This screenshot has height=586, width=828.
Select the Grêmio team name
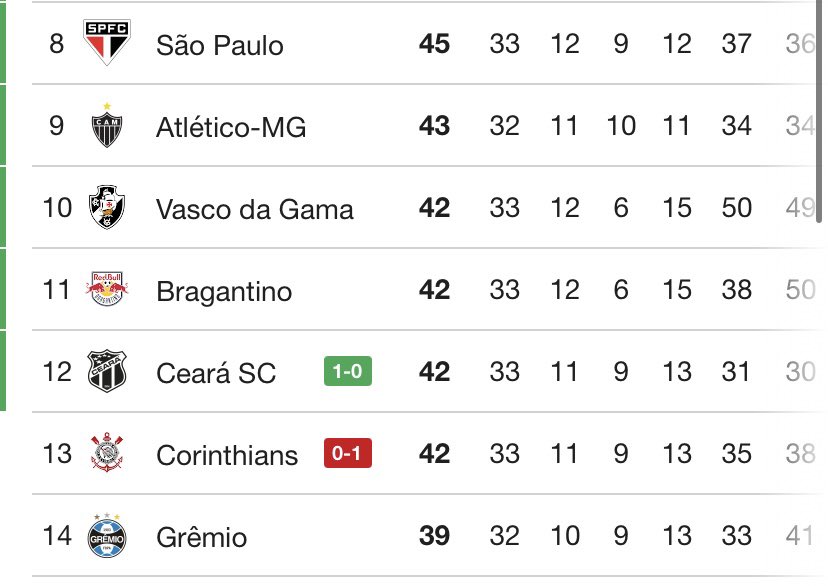pos(201,537)
